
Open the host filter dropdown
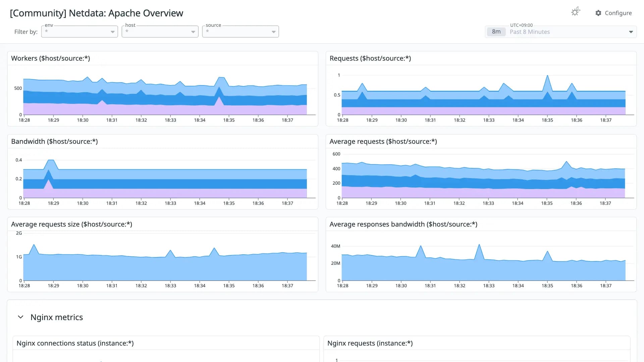(x=160, y=32)
